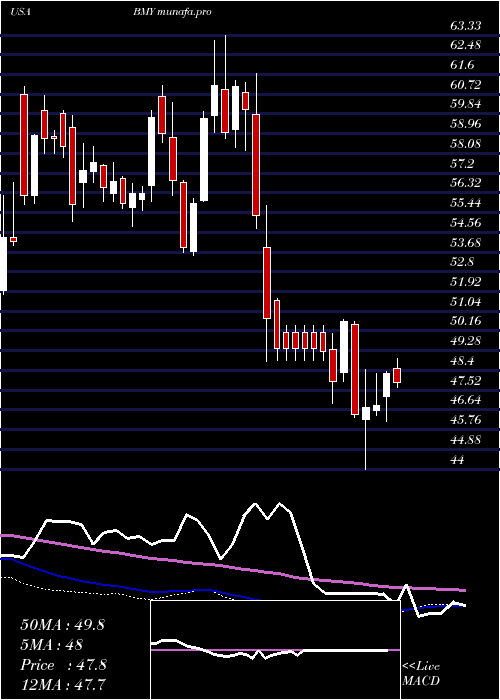Select the 44.88 price axis label
The height and width of the screenshot is (700, 500).
466,440
